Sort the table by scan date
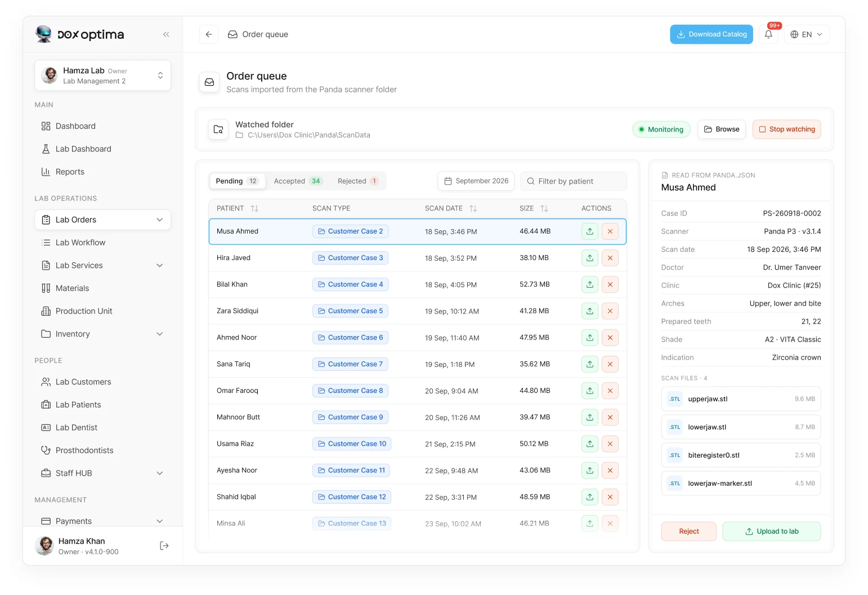 pos(473,208)
